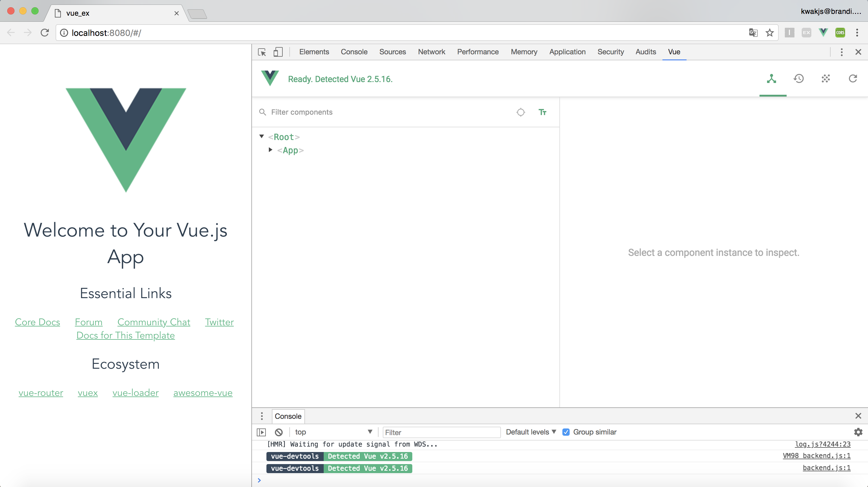Image resolution: width=868 pixels, height=487 pixels.
Task: Switch to the Network tab
Action: tap(431, 52)
